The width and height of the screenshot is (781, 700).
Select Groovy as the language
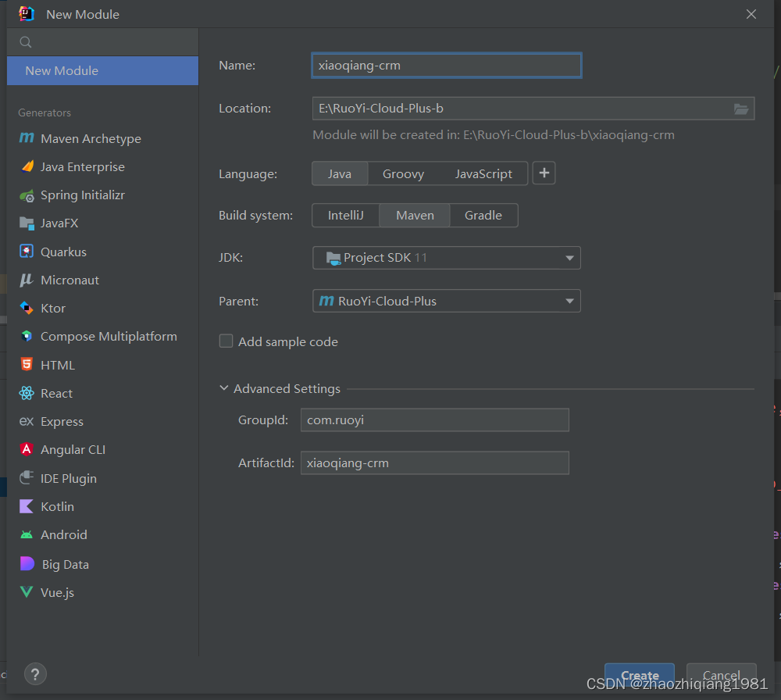click(404, 173)
